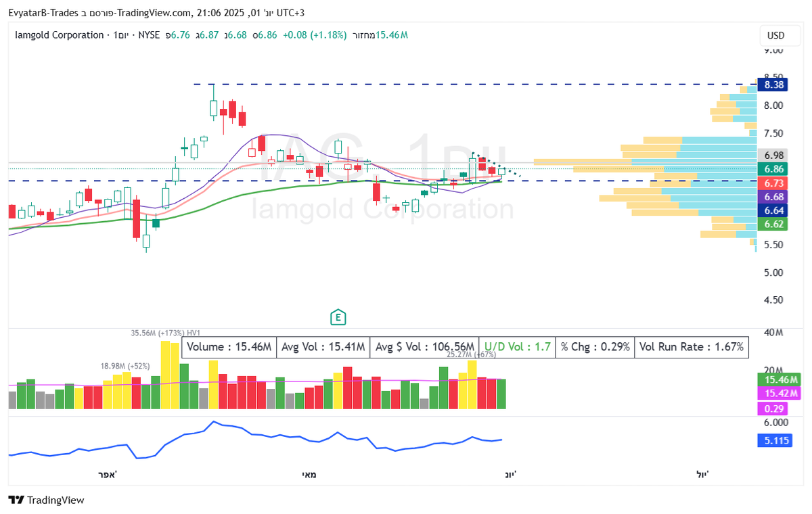Click the earnings 'E' marker icon
The width and height of the screenshot is (812, 514).
tap(337, 317)
